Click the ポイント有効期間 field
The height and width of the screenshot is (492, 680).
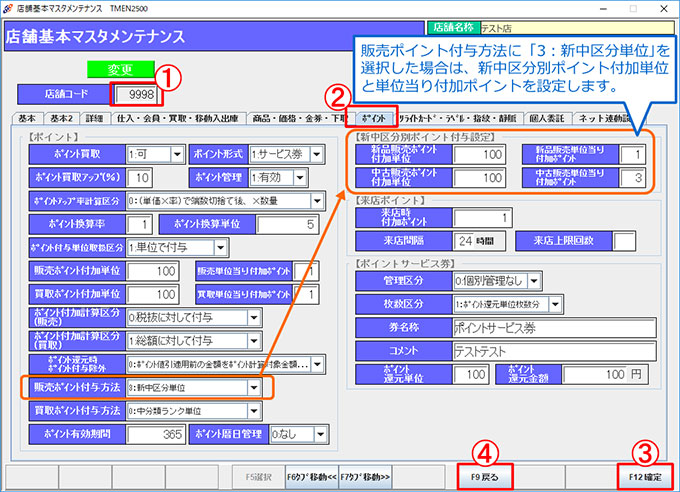tap(156, 434)
